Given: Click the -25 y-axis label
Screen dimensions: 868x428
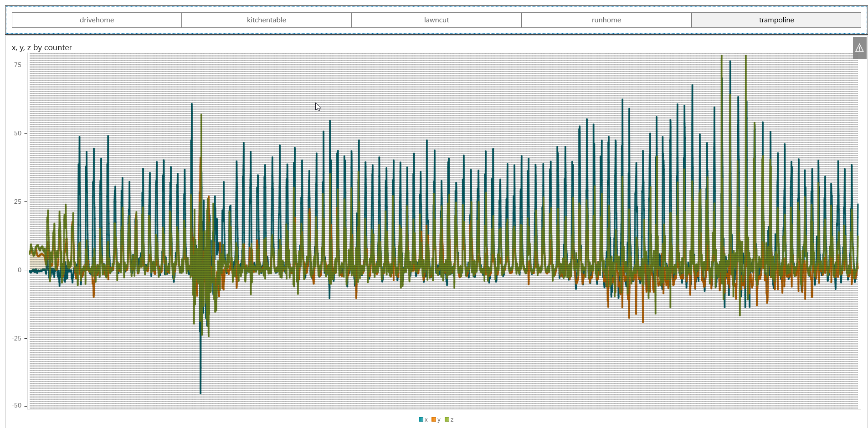Looking at the screenshot, I should point(17,338).
